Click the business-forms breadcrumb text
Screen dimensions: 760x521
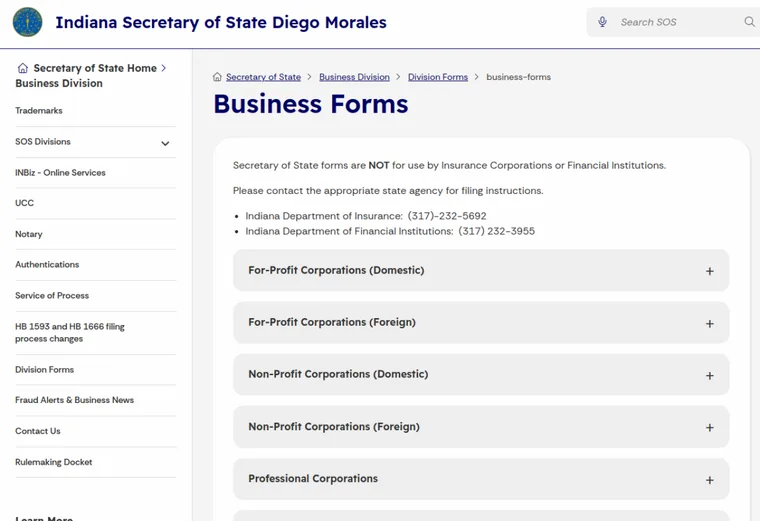point(519,77)
